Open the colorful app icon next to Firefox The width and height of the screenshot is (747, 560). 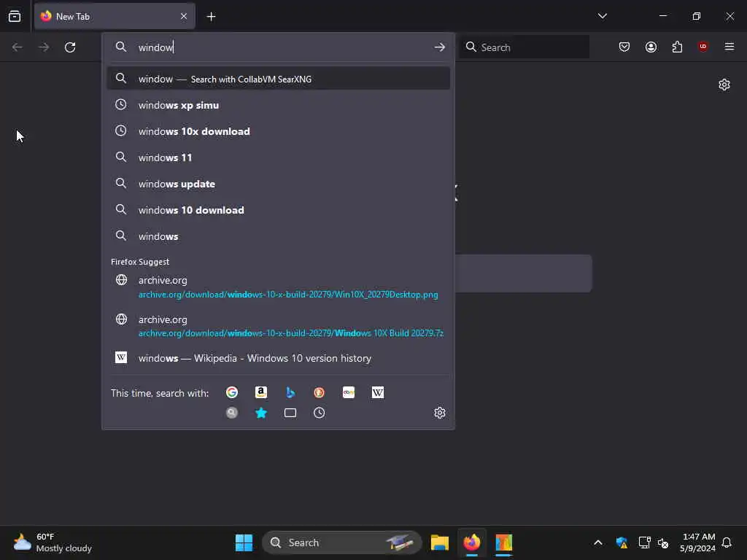click(504, 542)
